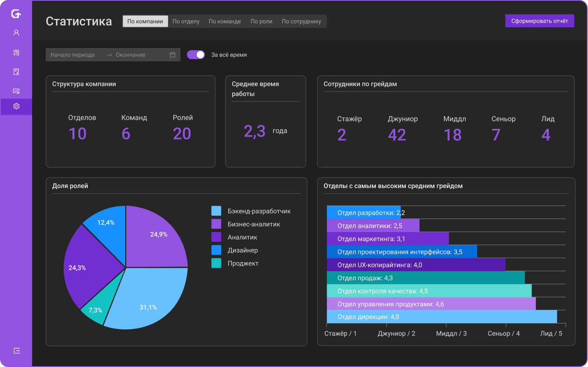Click the Проджект legend swatch
This screenshot has width=588, height=367.
(217, 263)
